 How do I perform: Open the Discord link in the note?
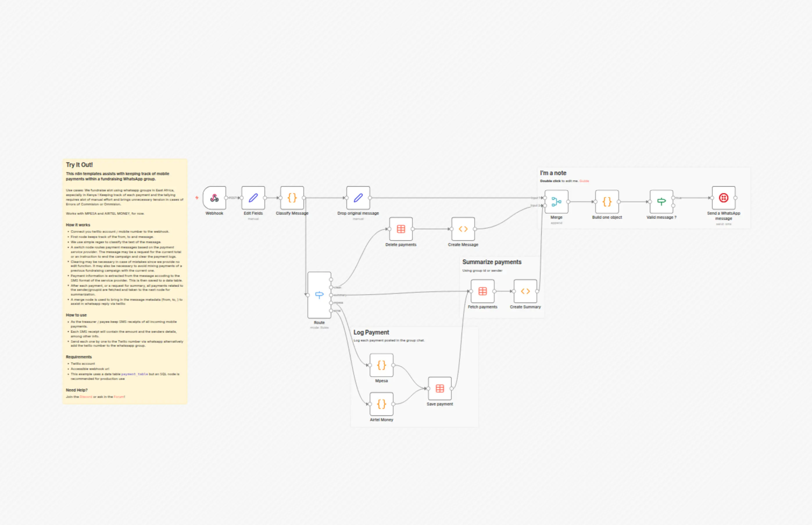coord(86,397)
